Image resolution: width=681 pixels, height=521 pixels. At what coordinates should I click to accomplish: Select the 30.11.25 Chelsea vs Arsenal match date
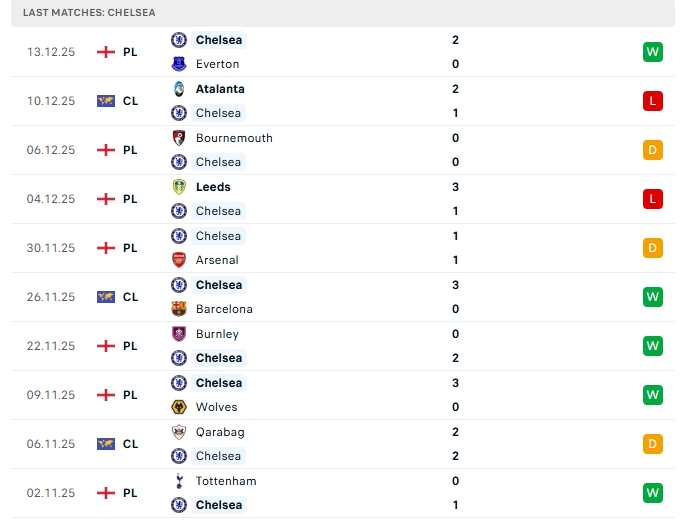pyautogui.click(x=51, y=248)
